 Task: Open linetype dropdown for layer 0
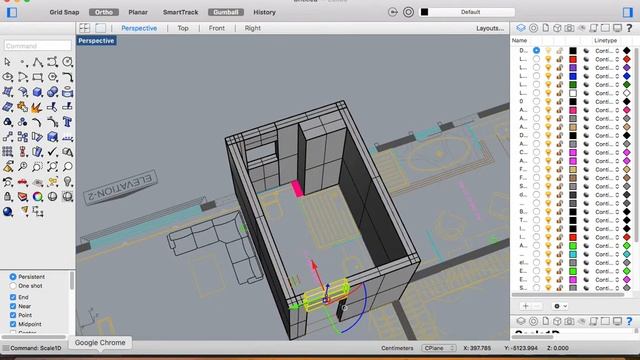pos(607,101)
